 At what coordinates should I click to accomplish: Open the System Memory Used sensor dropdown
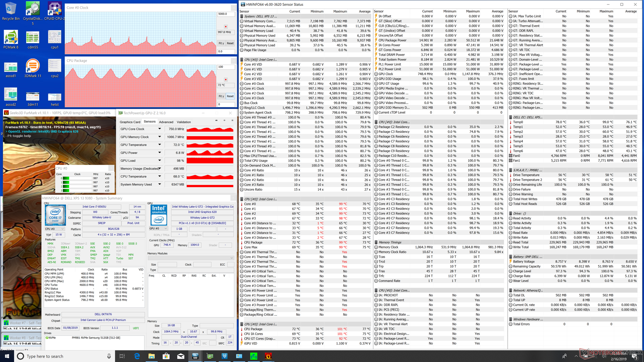tap(160, 184)
